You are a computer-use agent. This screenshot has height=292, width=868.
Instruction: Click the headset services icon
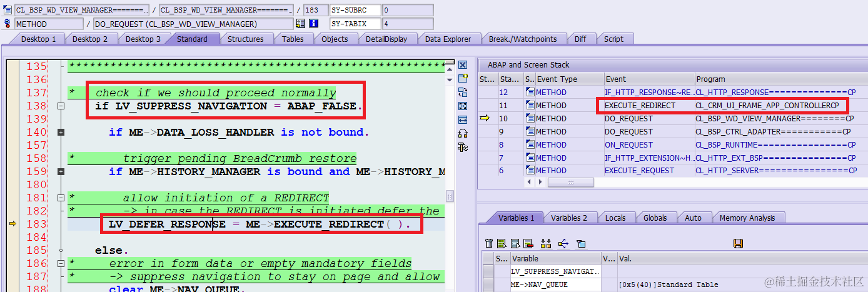pyautogui.click(x=463, y=133)
